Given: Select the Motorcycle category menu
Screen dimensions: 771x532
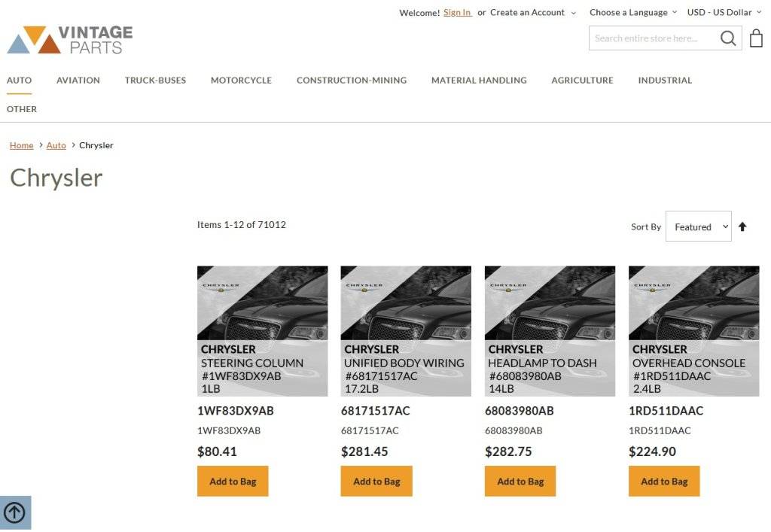Looking at the screenshot, I should 241,80.
